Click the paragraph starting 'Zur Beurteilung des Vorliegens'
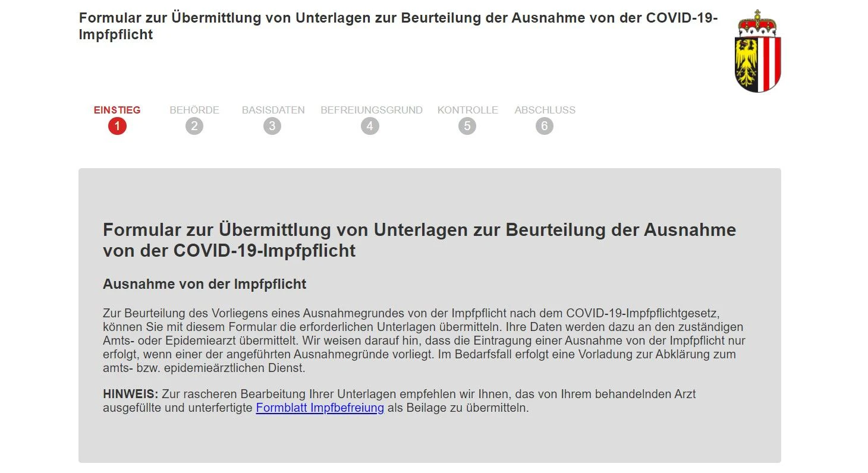The width and height of the screenshot is (868, 473). tap(424, 340)
